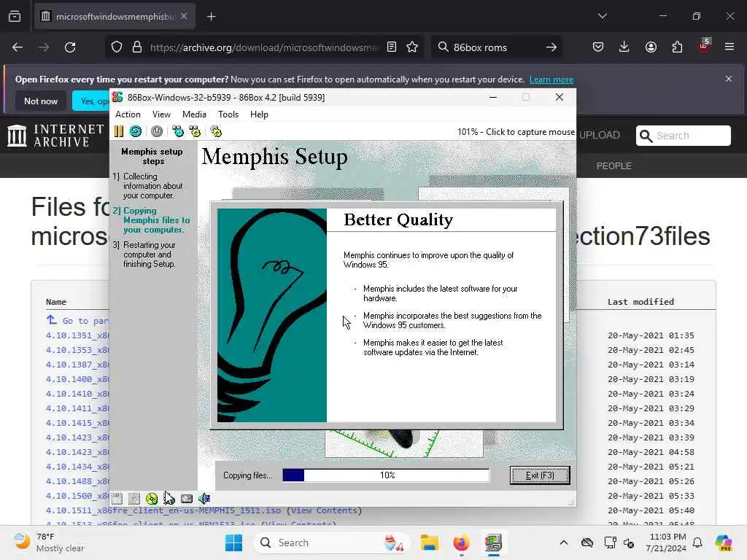
Task: Click UPLOAD on Internet Archive header
Action: point(600,135)
